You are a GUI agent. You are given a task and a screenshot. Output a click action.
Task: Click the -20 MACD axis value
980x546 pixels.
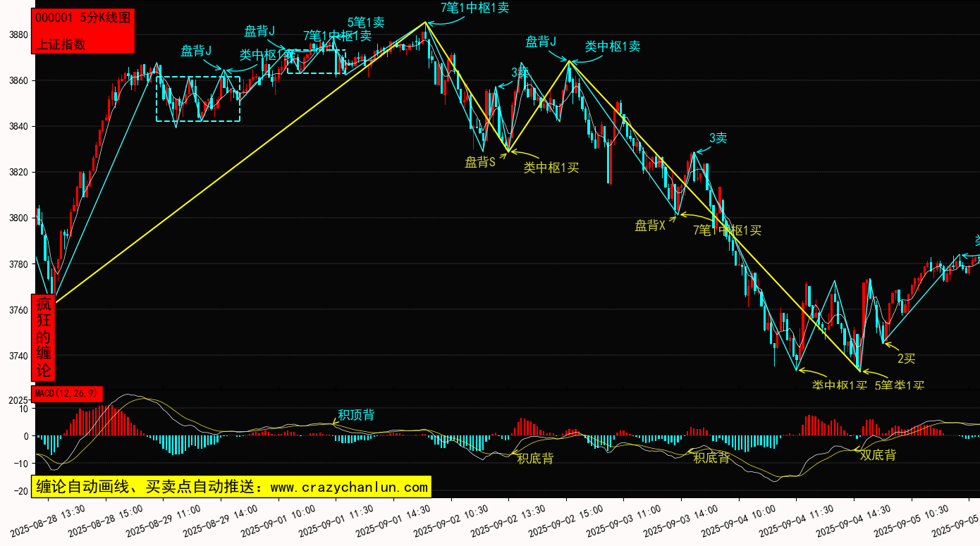tap(20, 491)
